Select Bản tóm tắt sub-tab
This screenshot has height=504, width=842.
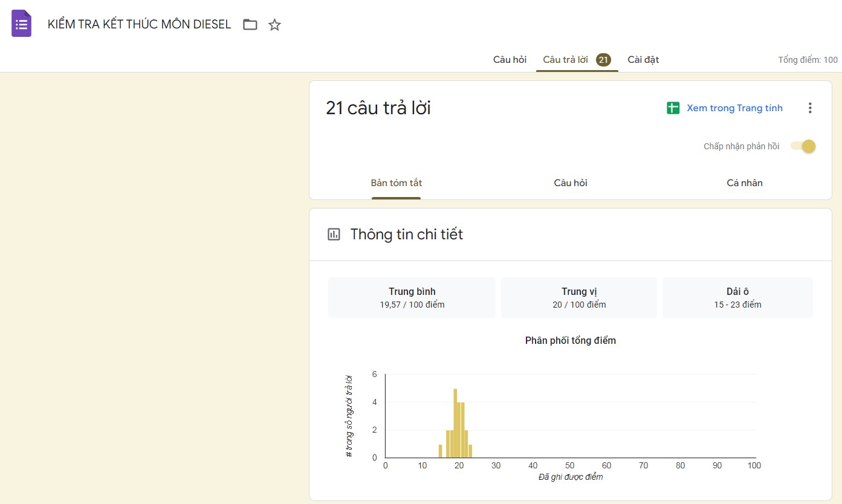click(397, 183)
